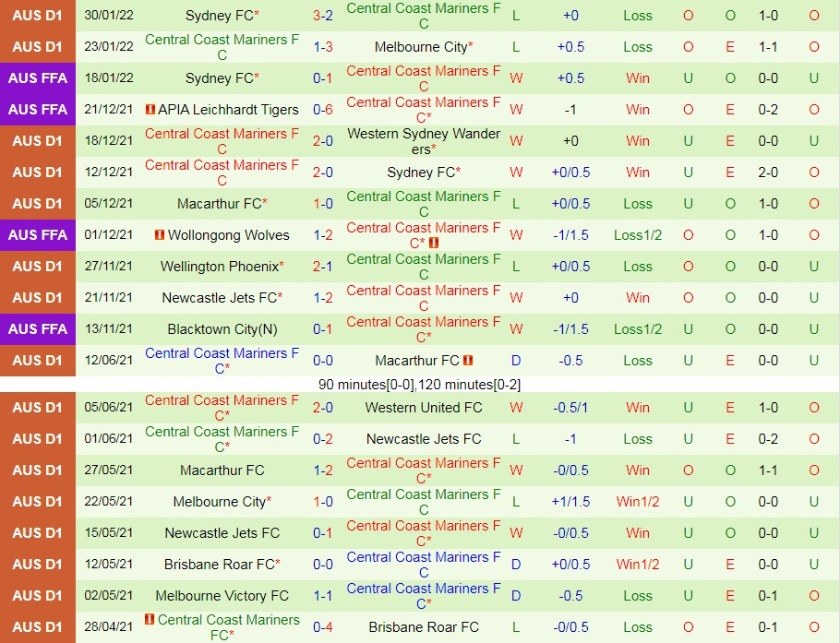
Task: Click the 0-4 score on 28/04/21
Action: (x=323, y=627)
